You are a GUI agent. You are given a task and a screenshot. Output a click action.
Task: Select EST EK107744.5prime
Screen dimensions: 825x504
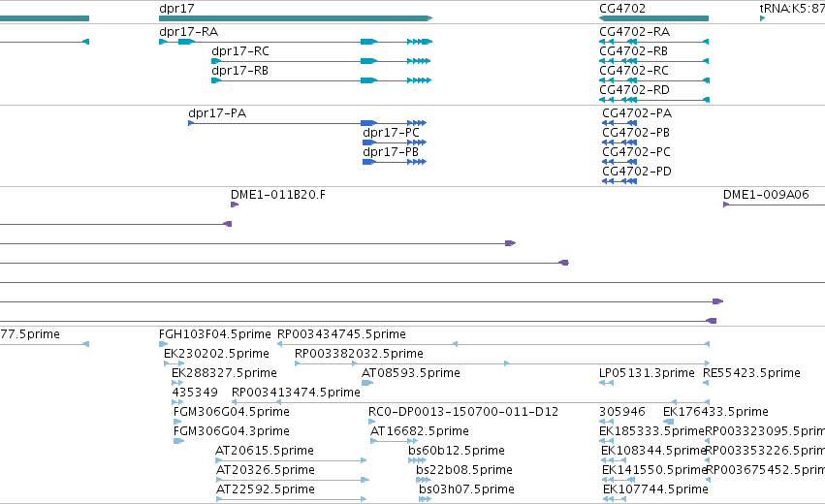point(614,500)
